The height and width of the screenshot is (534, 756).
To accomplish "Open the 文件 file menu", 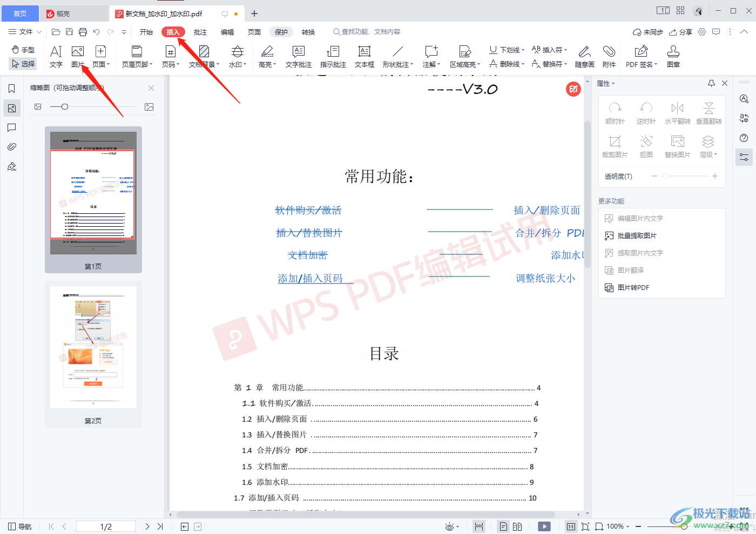I will (25, 32).
